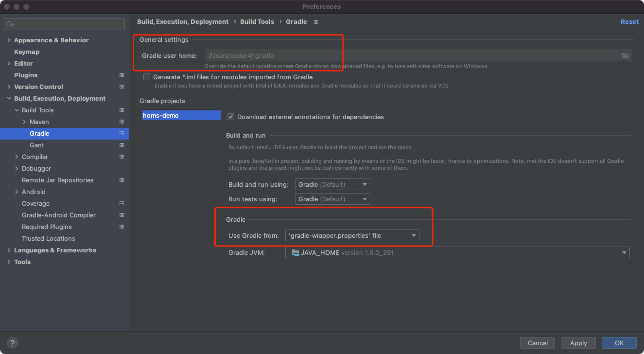644x354 pixels.
Task: Click the project-level icon in Compiler row
Action: click(x=122, y=157)
